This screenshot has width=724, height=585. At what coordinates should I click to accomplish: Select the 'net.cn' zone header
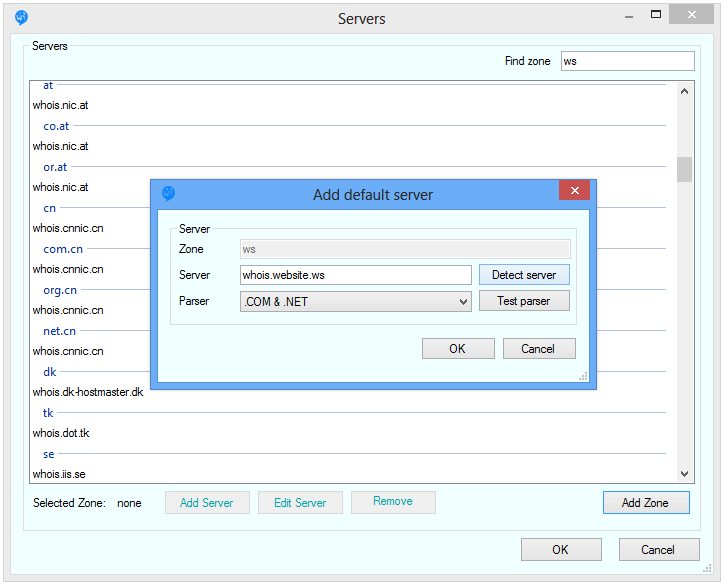pos(59,331)
